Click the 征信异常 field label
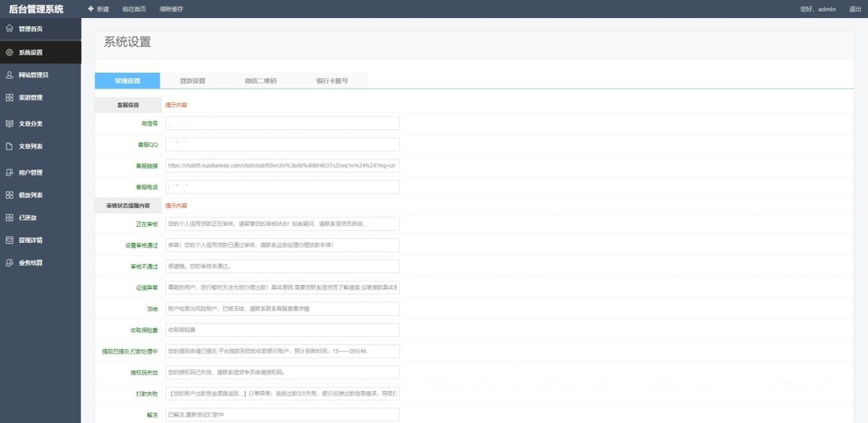This screenshot has height=423, width=868. click(x=146, y=288)
